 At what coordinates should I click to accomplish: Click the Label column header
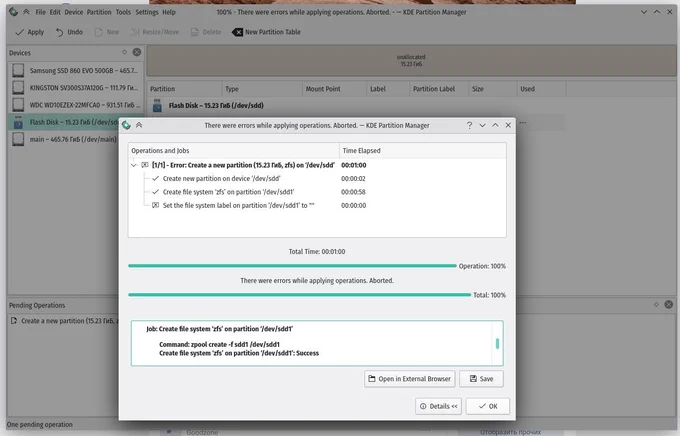[388, 89]
